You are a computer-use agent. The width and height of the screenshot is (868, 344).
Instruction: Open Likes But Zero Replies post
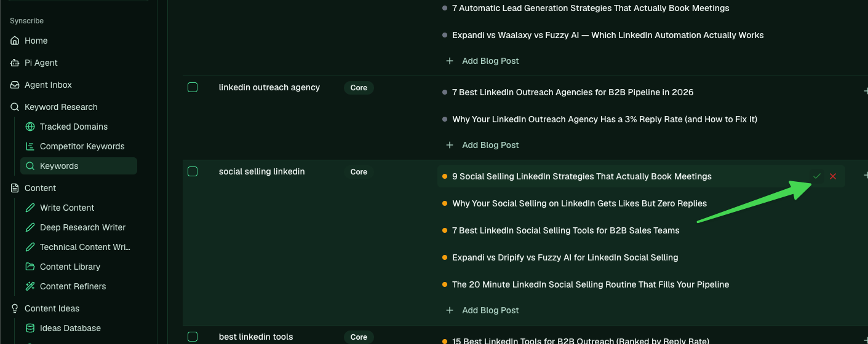(579, 203)
